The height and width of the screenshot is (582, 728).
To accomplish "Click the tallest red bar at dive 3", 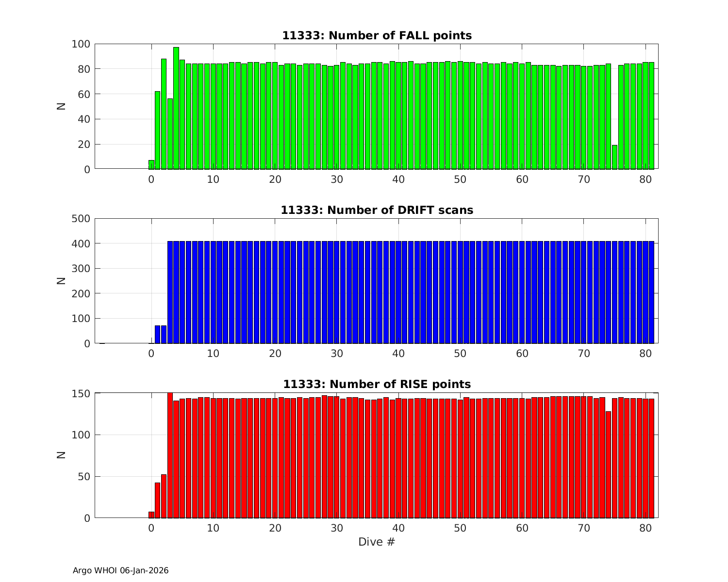I will pyautogui.click(x=170, y=455).
